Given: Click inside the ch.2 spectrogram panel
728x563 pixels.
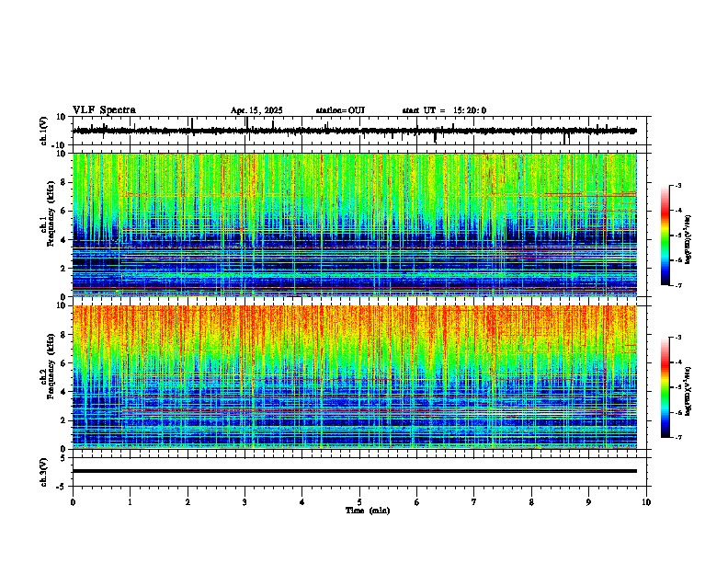Looking at the screenshot, I should 355,377.
